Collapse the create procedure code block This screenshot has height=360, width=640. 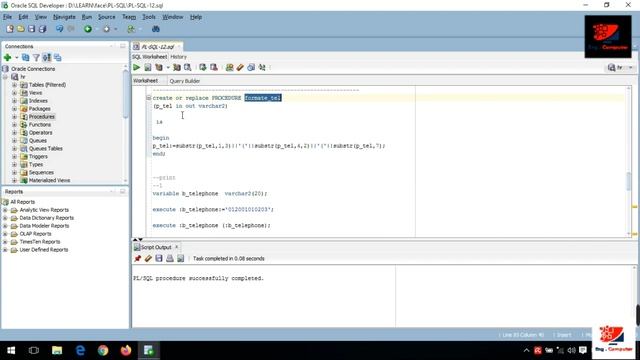coord(149,98)
